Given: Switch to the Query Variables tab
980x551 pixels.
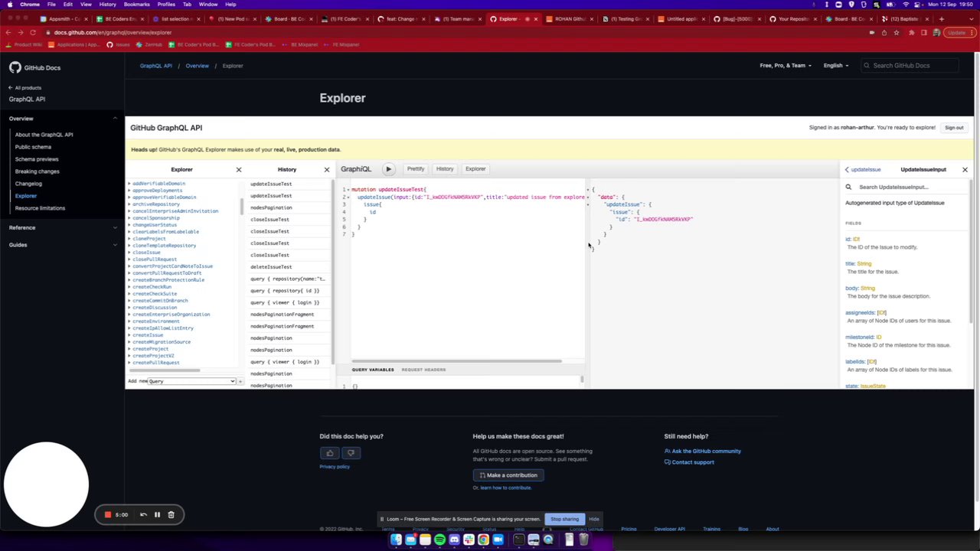Looking at the screenshot, I should [373, 370].
